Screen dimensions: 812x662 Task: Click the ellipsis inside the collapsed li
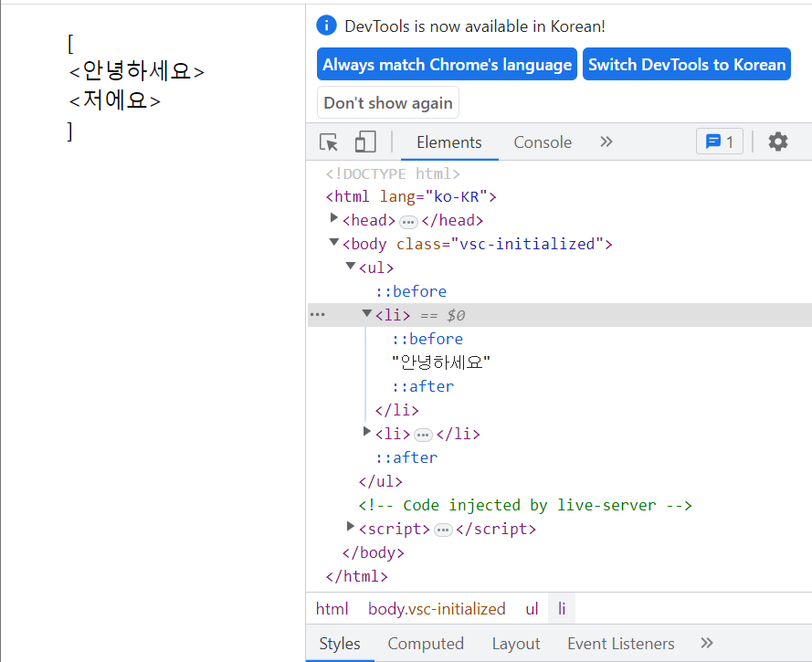(423, 436)
